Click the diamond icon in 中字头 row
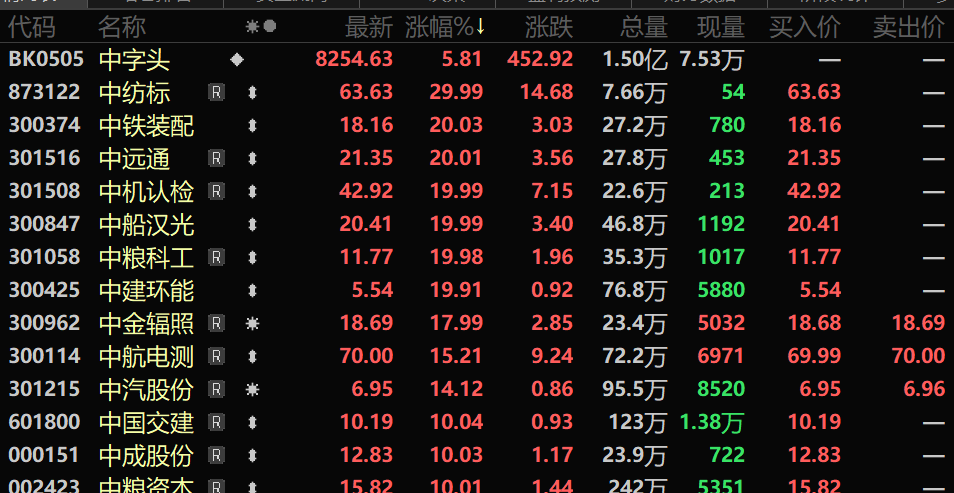This screenshot has width=954, height=493. coord(237,60)
